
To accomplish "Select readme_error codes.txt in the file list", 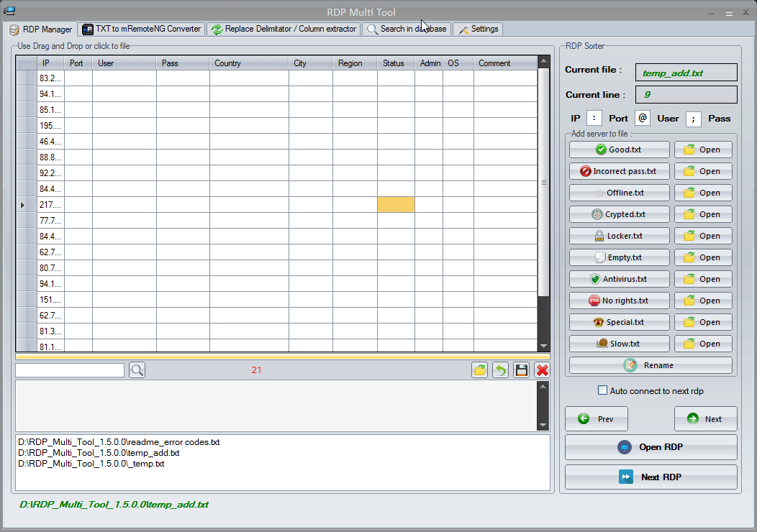I will click(119, 442).
